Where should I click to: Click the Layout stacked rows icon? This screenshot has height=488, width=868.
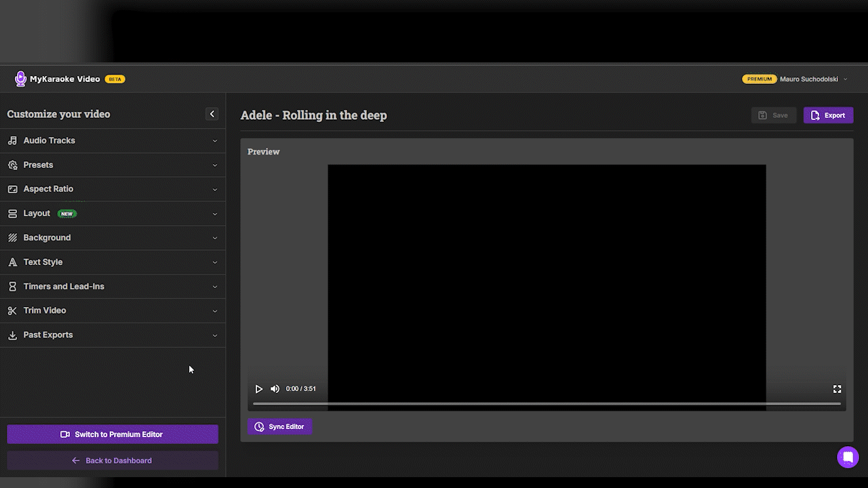pyautogui.click(x=12, y=213)
